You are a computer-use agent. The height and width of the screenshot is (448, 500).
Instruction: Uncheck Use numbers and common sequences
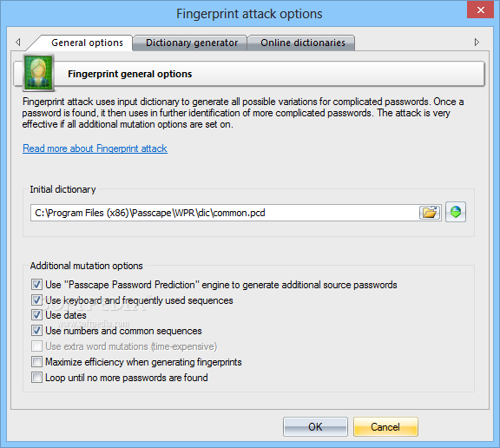pos(36,331)
